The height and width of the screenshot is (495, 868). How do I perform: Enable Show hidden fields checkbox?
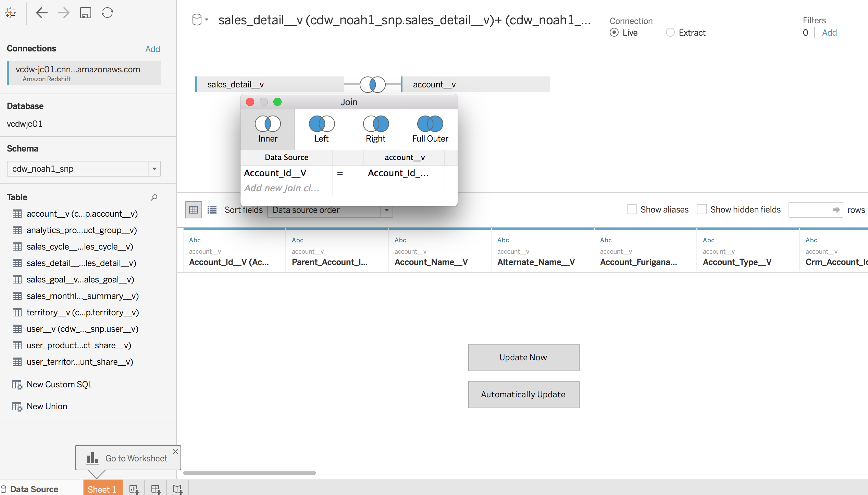point(702,209)
